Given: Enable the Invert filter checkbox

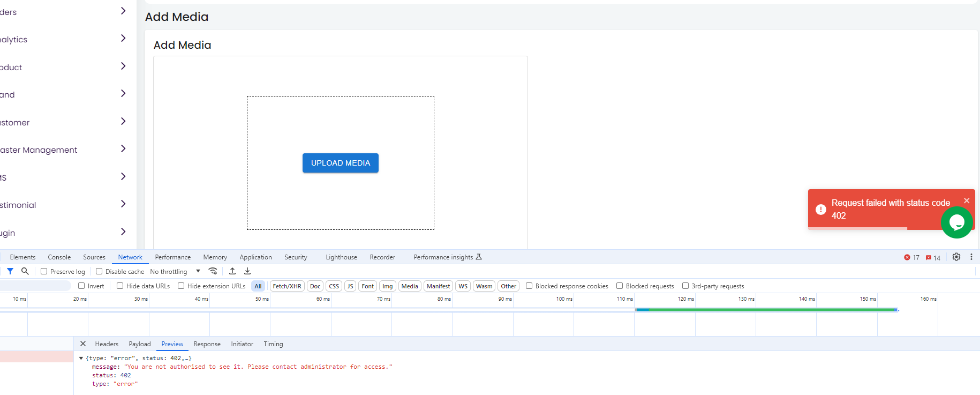Looking at the screenshot, I should click(x=81, y=286).
